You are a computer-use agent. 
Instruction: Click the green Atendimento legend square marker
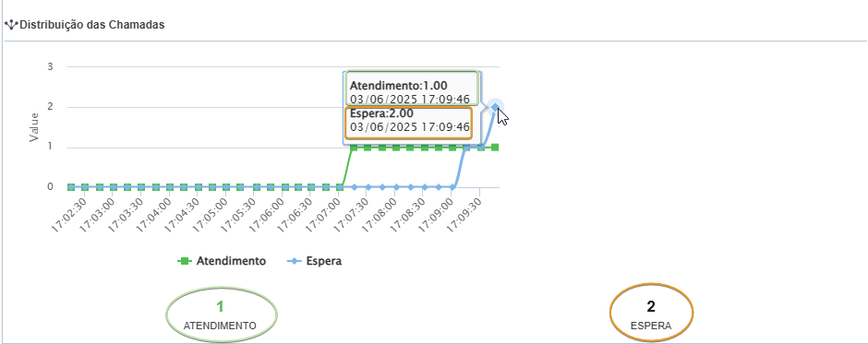185,261
